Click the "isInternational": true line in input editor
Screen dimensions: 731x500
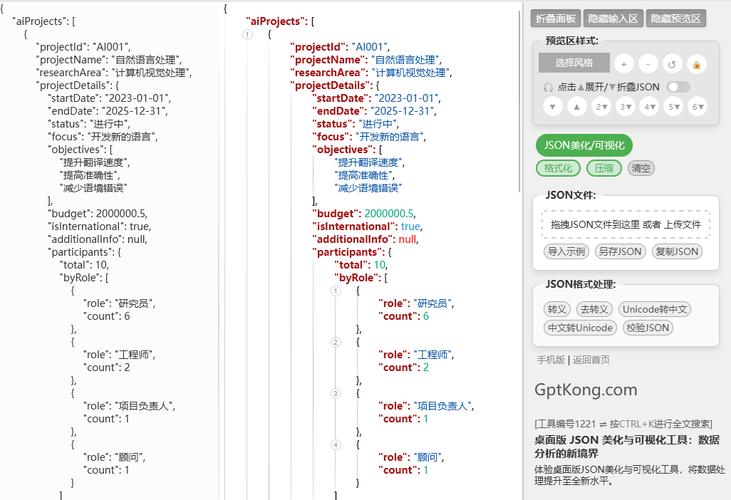100,226
